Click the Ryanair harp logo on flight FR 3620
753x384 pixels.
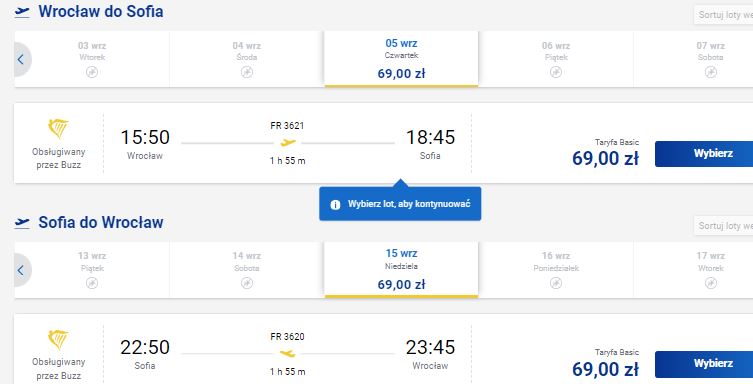click(59, 339)
